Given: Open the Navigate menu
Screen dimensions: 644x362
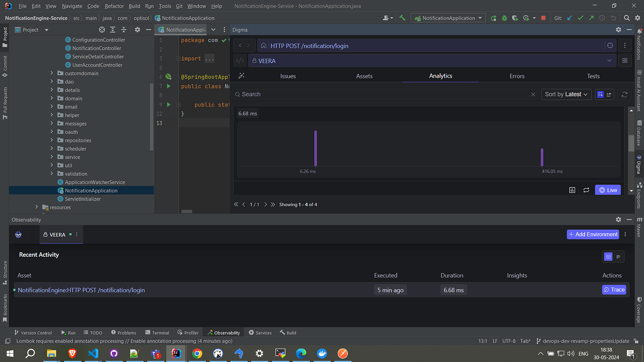Looking at the screenshot, I should coord(72,6).
